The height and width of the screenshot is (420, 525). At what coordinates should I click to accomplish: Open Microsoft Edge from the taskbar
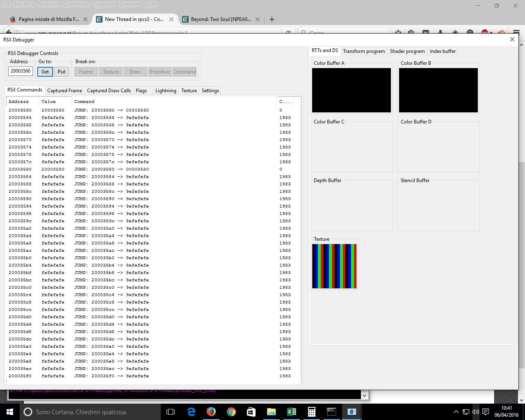[191, 412]
